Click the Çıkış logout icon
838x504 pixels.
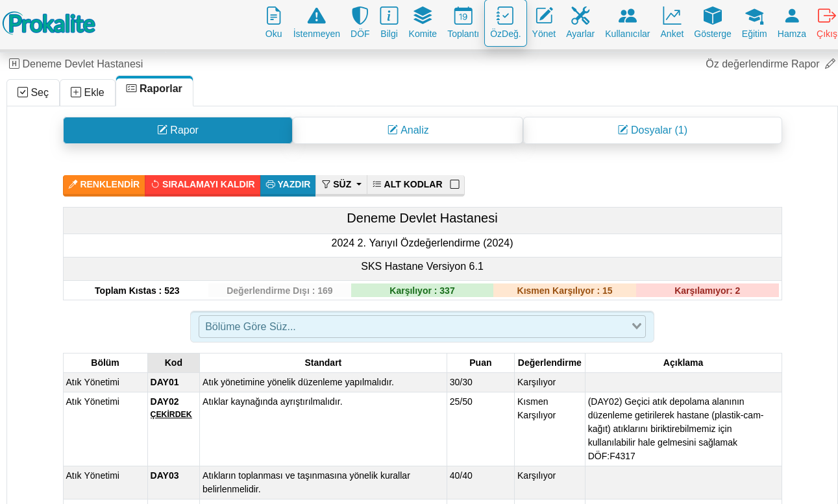826,16
